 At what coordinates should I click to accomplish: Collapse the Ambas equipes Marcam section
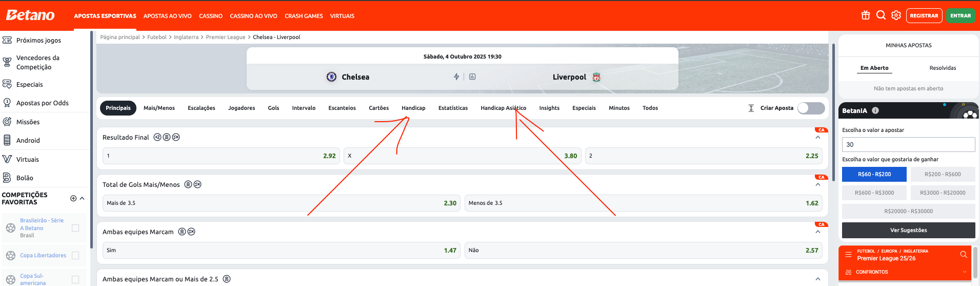818,232
